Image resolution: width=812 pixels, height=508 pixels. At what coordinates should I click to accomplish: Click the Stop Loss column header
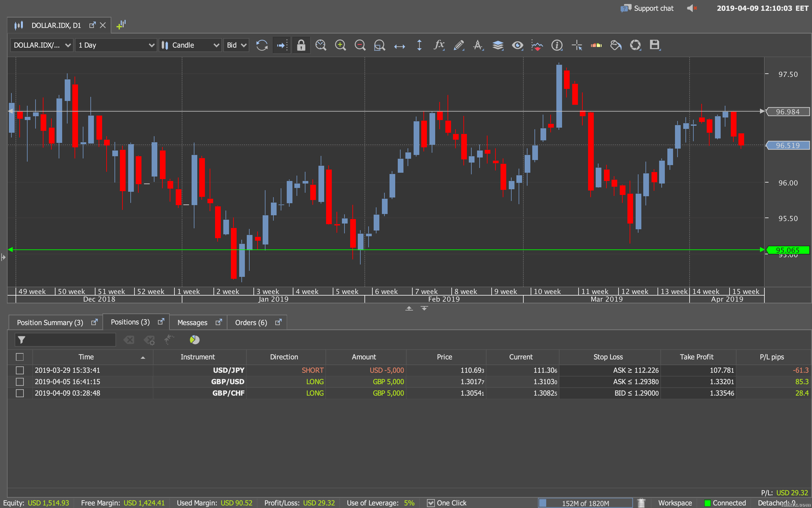[x=610, y=357]
